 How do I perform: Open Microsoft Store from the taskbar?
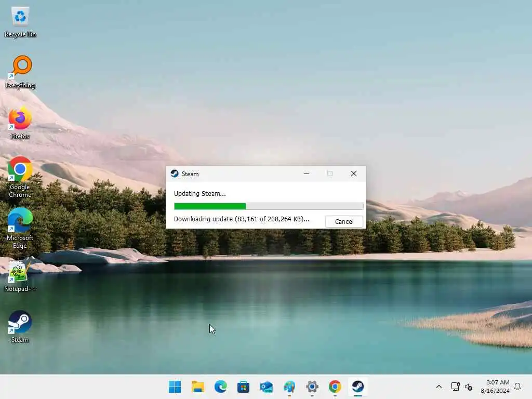tap(243, 387)
